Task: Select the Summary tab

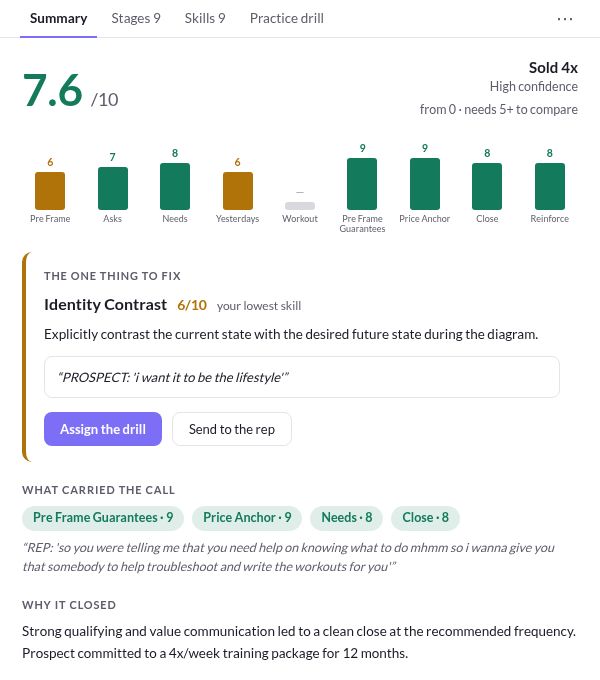Action: (x=59, y=18)
